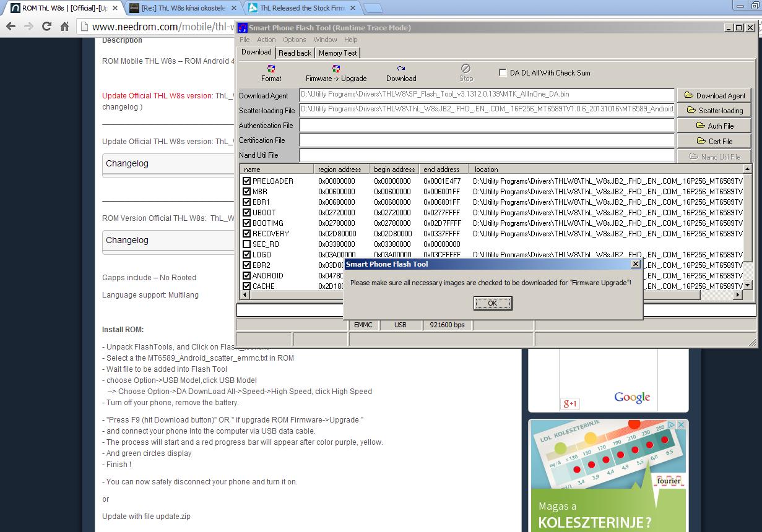Uncheck the BOOTIMG partition
762x532 pixels.
pyautogui.click(x=246, y=223)
